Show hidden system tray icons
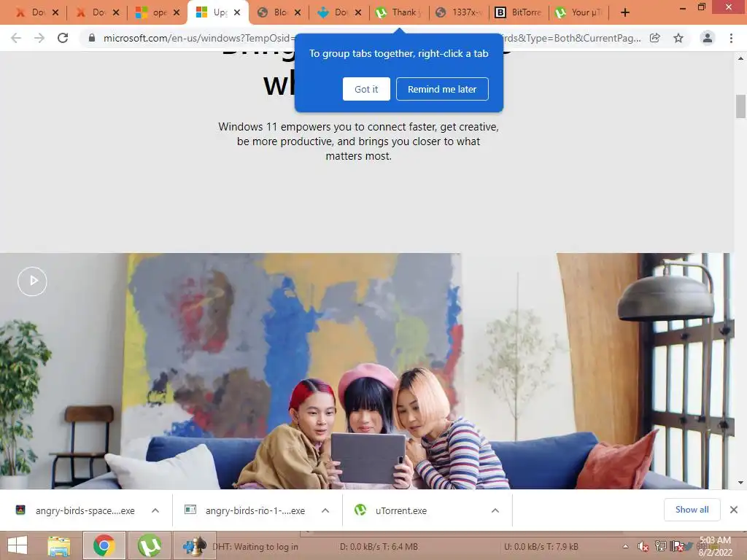This screenshot has height=560, width=747. click(625, 547)
